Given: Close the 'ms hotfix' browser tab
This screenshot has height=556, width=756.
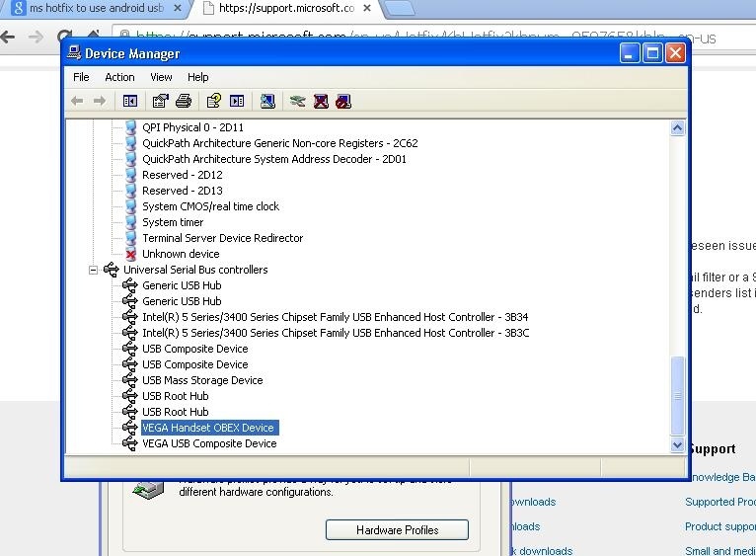Looking at the screenshot, I should point(178,8).
